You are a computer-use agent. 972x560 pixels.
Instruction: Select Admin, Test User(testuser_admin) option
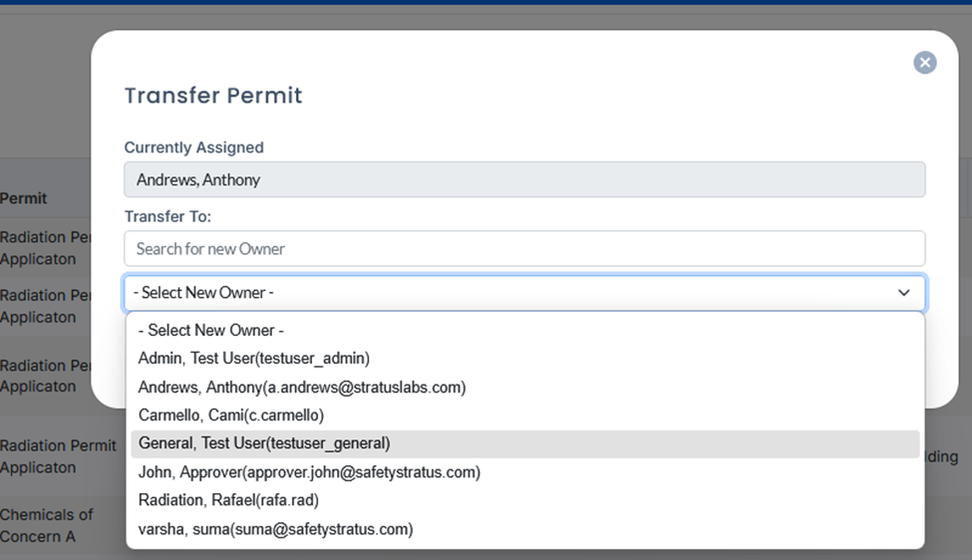point(524,358)
